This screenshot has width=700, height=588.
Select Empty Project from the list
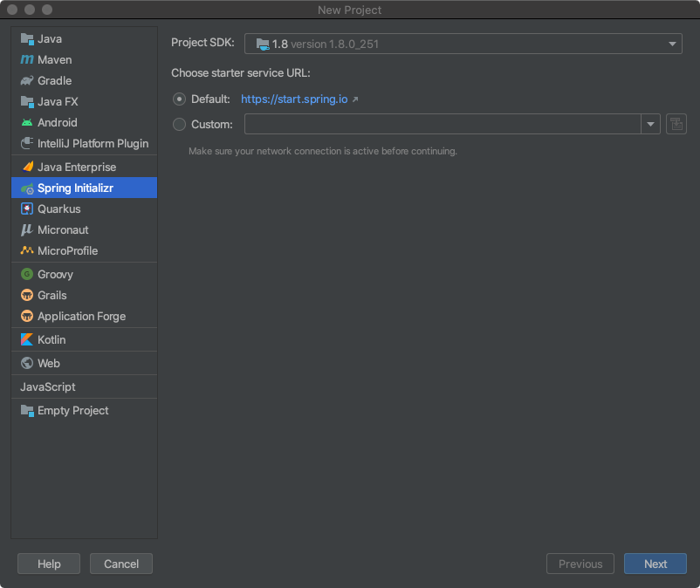click(72, 411)
